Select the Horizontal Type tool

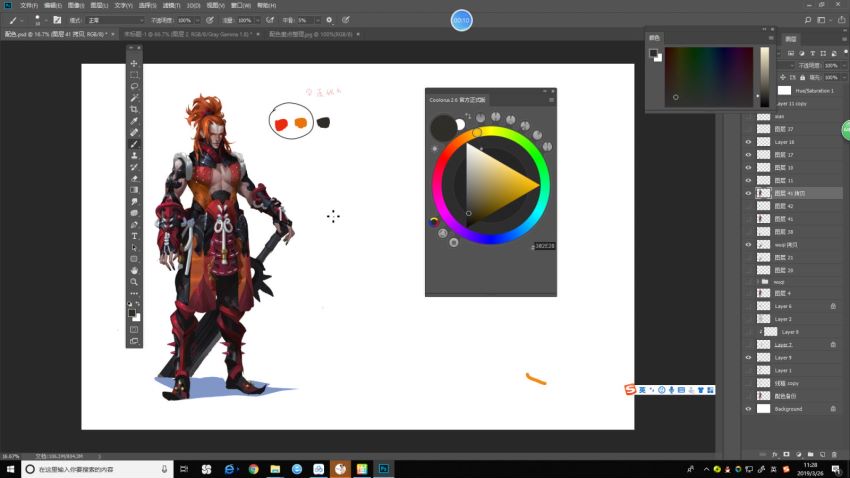pyautogui.click(x=134, y=236)
